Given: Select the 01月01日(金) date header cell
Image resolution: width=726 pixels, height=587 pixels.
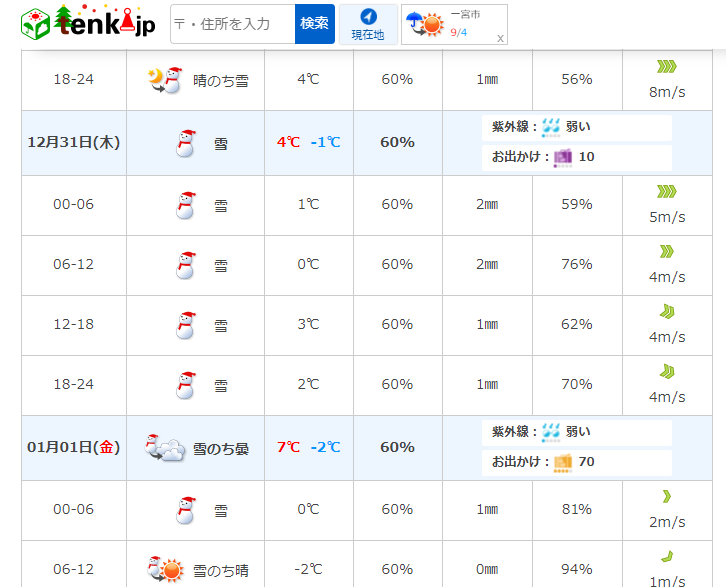Looking at the screenshot, I should [x=74, y=448].
